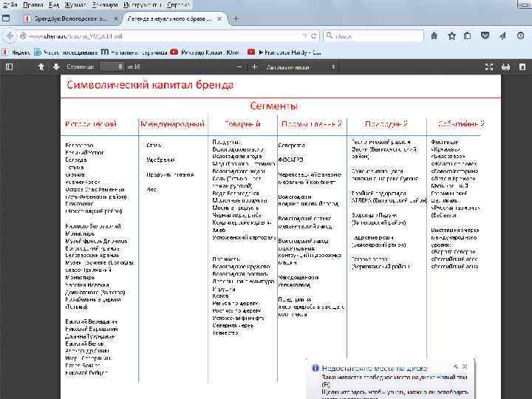Open the tab groups icon left of tabs
The width and height of the screenshot is (532, 399).
[6, 18]
